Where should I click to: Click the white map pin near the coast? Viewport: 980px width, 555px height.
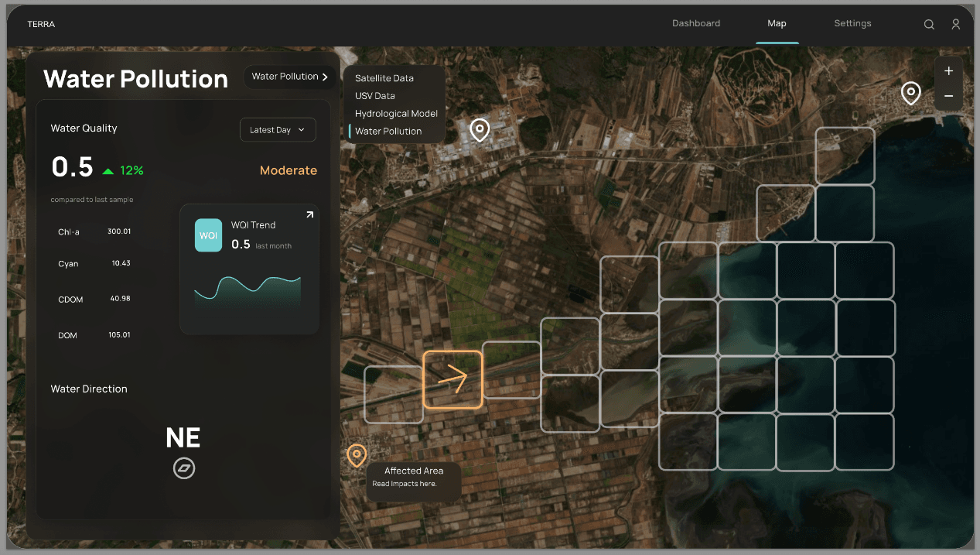click(x=911, y=93)
